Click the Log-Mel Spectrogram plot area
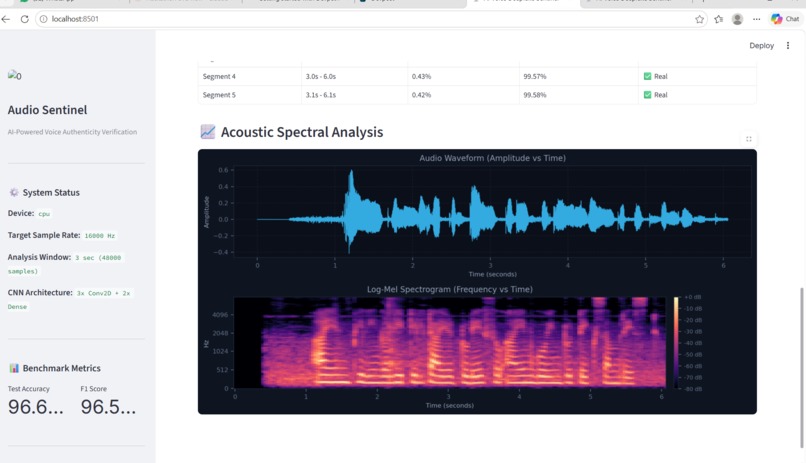This screenshot has width=806, height=463. [x=450, y=342]
